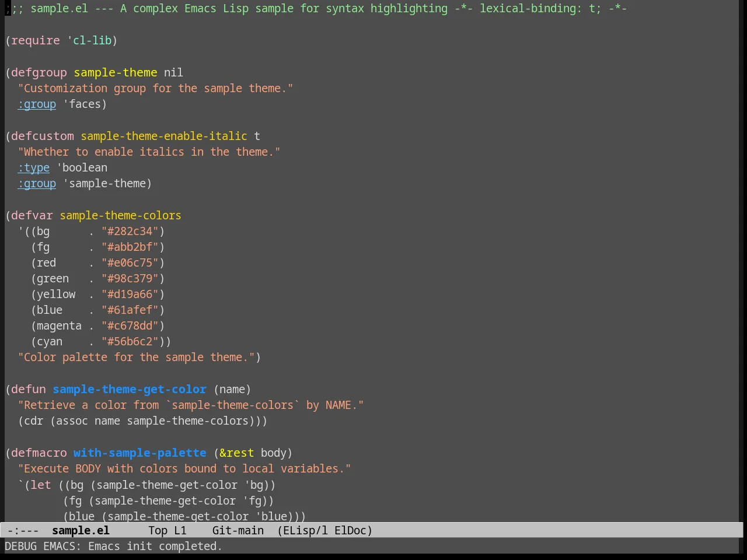Click the defgroup keyword
This screenshot has width=747, height=560.
click(x=39, y=72)
